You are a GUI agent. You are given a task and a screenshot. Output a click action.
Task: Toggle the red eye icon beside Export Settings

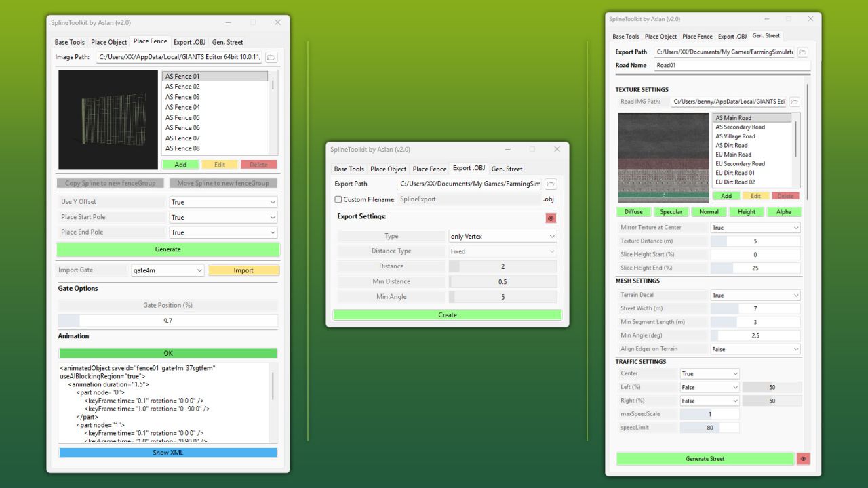coord(550,218)
